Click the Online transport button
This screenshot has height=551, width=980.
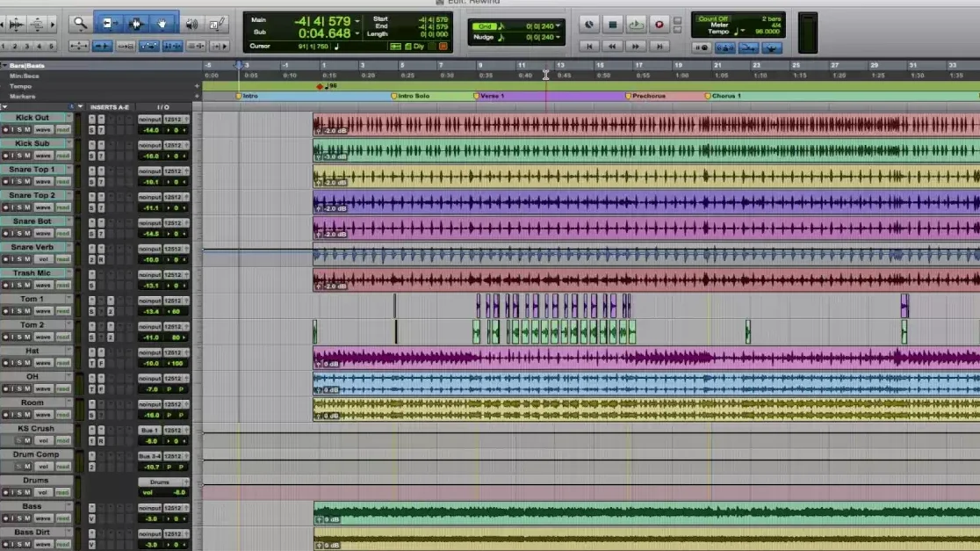point(588,25)
